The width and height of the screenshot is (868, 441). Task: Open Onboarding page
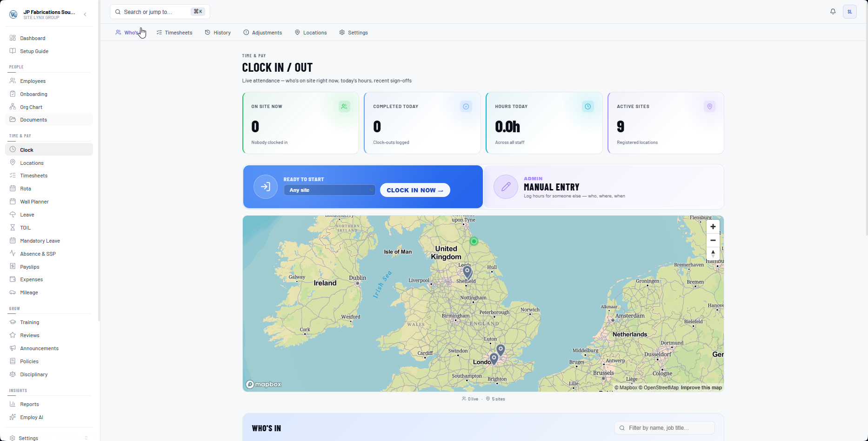pos(49,94)
